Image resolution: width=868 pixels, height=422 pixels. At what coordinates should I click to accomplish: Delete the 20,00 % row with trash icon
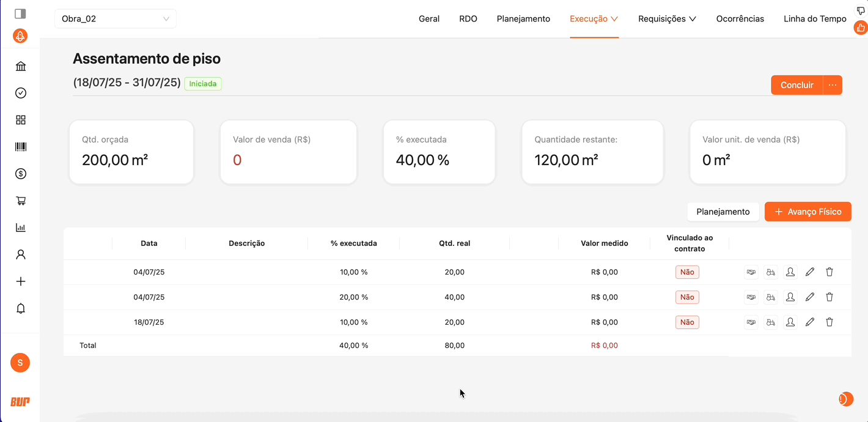(x=829, y=297)
